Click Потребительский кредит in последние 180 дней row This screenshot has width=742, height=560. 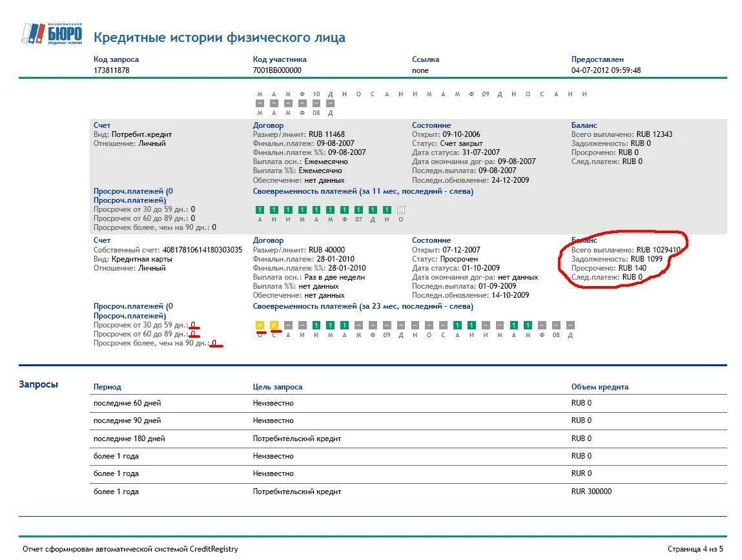point(296,439)
